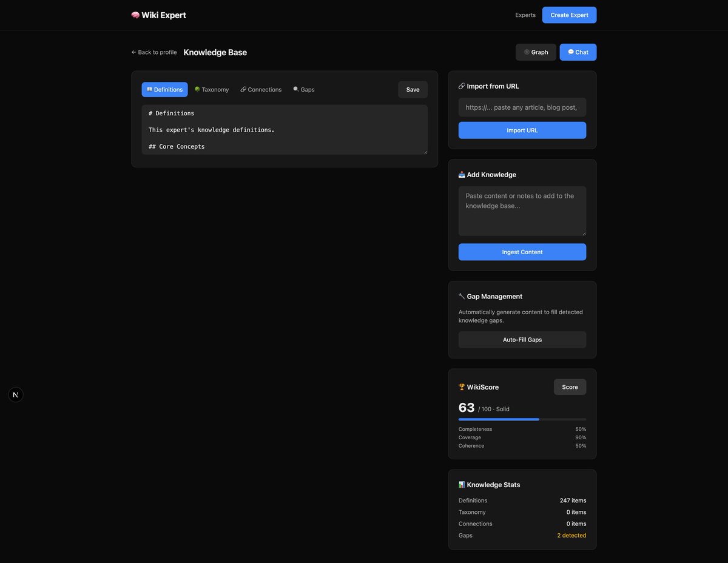Click the Completeness score label

point(476,430)
